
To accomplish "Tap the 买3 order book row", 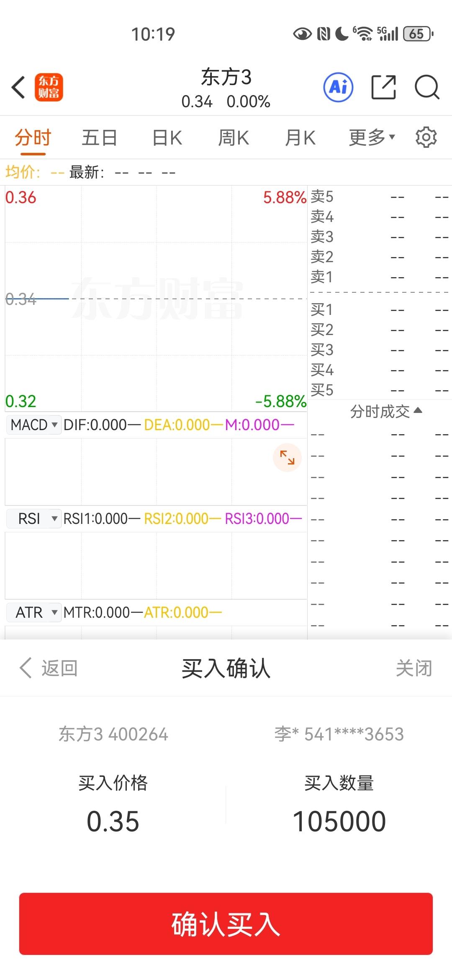I will [x=380, y=350].
